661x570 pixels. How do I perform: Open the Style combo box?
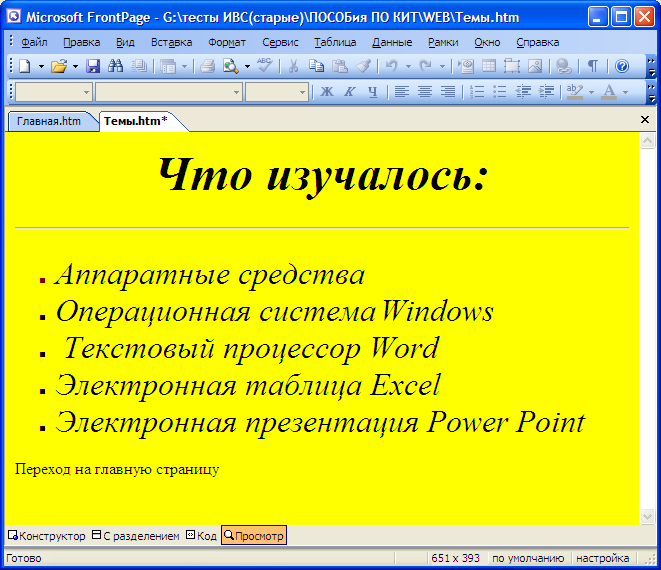coord(54,92)
